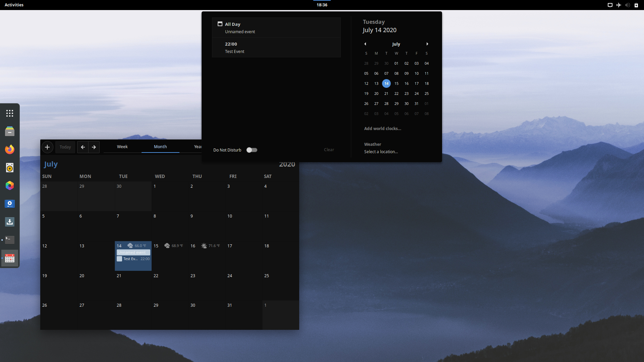
Task: Open the Show Applications grid in dock
Action: [x=10, y=113]
